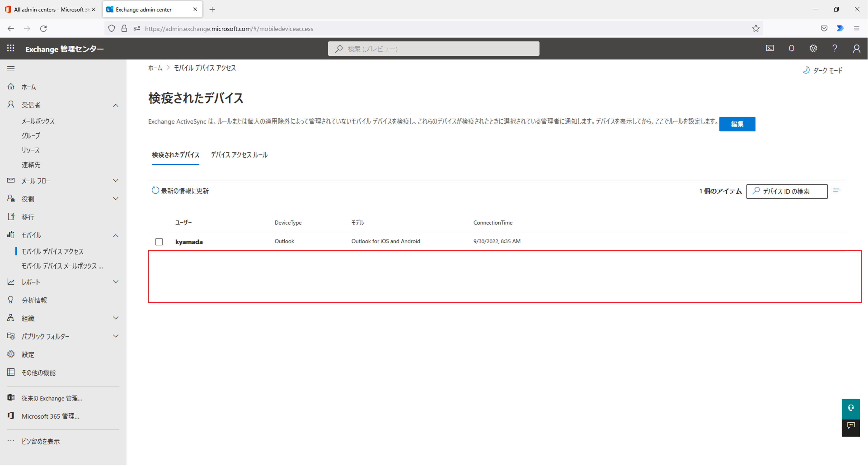Viewport: 868px width, 467px height.
Task: Focus the 検索 (プレビュー) search box
Action: tap(433, 49)
